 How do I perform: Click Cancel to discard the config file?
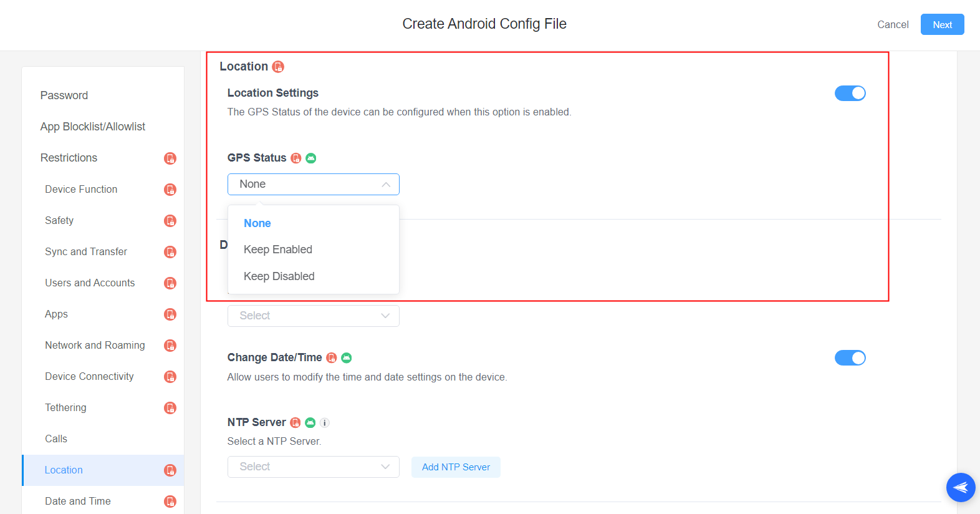pos(893,24)
